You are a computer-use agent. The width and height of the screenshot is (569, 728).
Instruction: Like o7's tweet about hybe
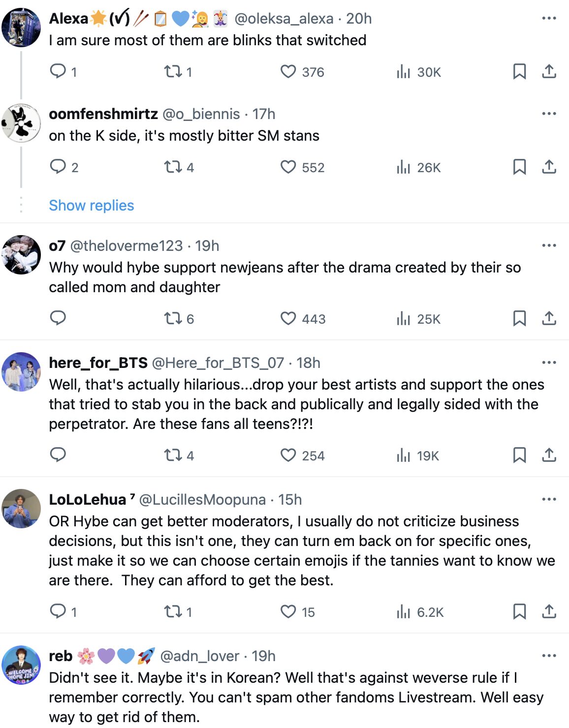288,319
